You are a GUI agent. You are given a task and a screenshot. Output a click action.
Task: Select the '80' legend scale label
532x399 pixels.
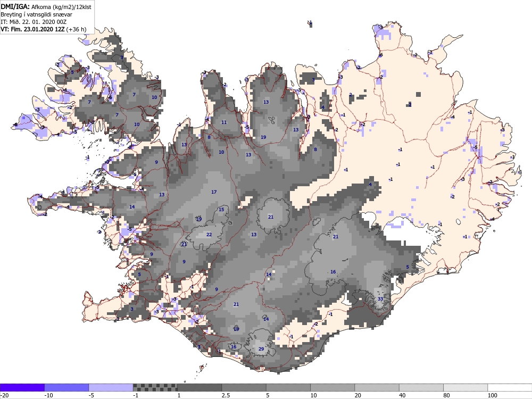click(x=446, y=395)
